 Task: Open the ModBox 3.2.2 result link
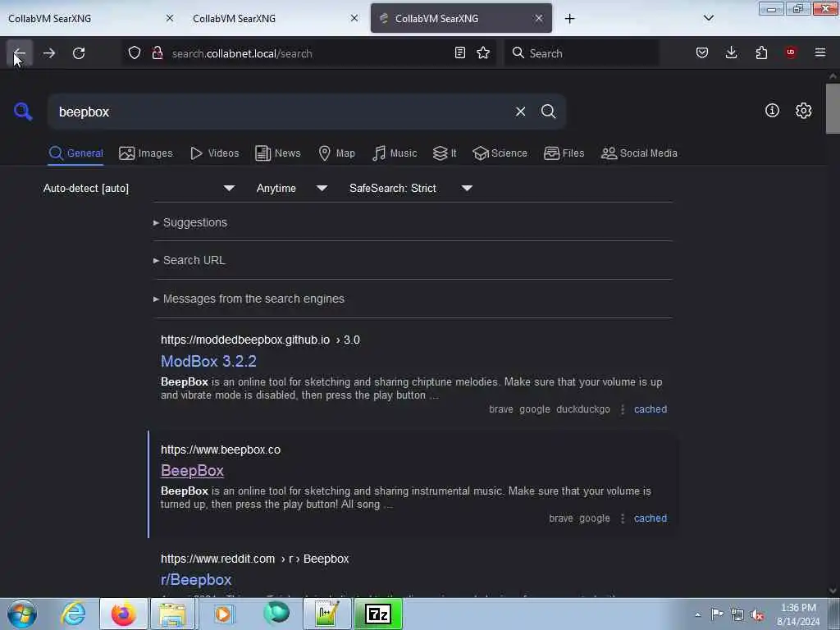(x=208, y=361)
